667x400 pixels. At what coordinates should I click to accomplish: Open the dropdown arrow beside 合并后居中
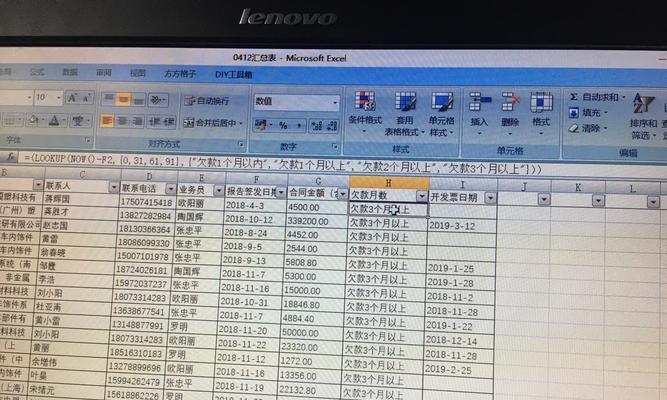point(241,123)
